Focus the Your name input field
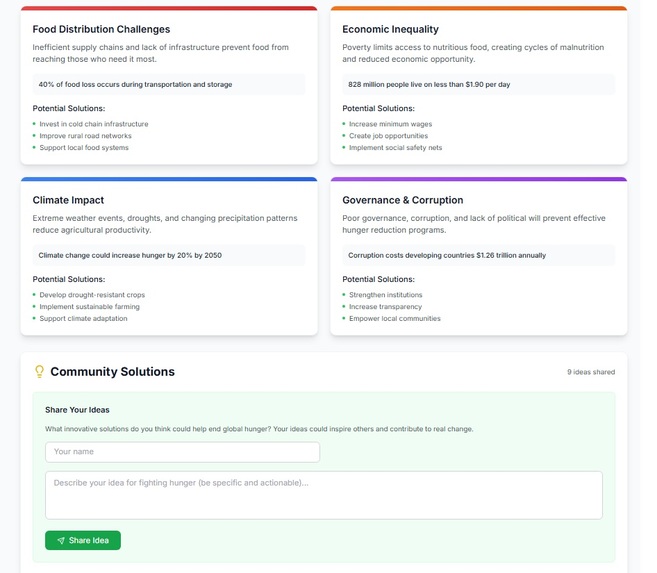Screen dimensions: 657x573 (x=182, y=452)
